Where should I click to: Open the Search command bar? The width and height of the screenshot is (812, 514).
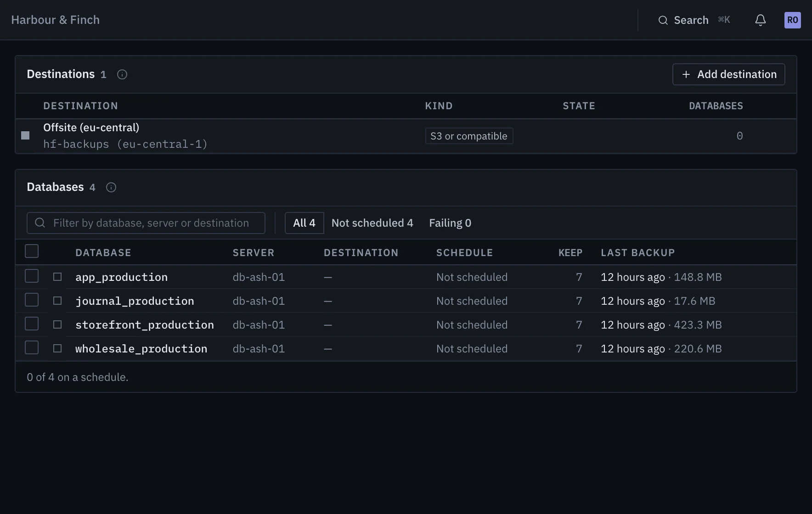(694, 20)
